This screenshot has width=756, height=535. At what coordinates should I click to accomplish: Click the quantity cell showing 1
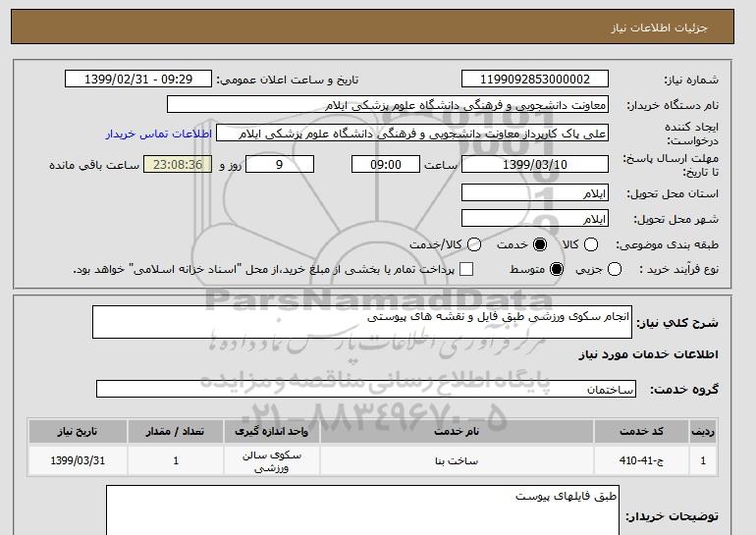pyautogui.click(x=176, y=460)
